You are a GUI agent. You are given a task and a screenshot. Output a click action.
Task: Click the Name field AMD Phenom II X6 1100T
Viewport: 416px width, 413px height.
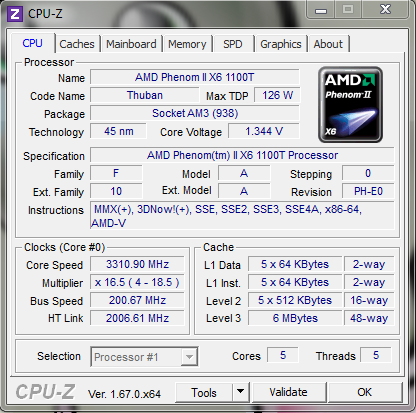(195, 77)
